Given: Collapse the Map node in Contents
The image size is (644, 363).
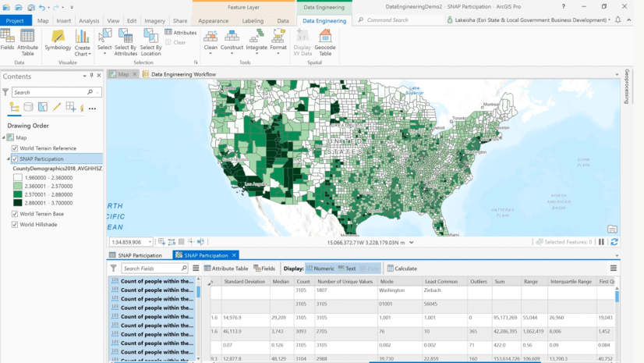Looking at the screenshot, I should (4, 137).
